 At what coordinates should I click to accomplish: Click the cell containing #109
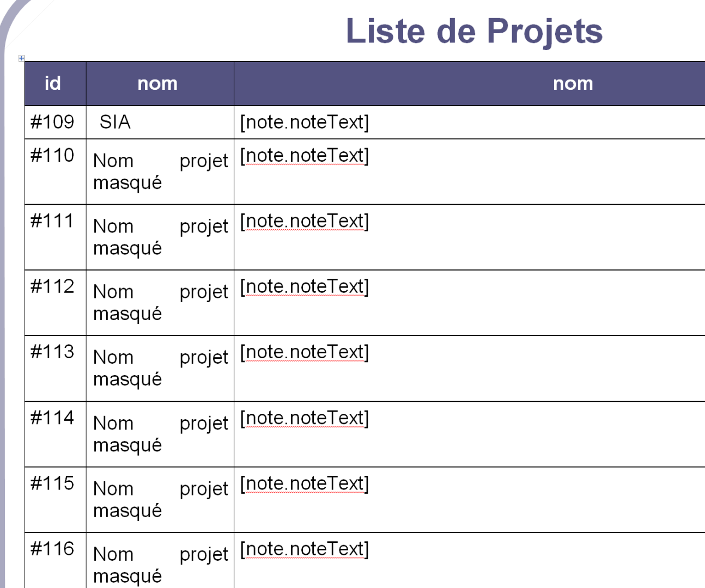(52, 122)
